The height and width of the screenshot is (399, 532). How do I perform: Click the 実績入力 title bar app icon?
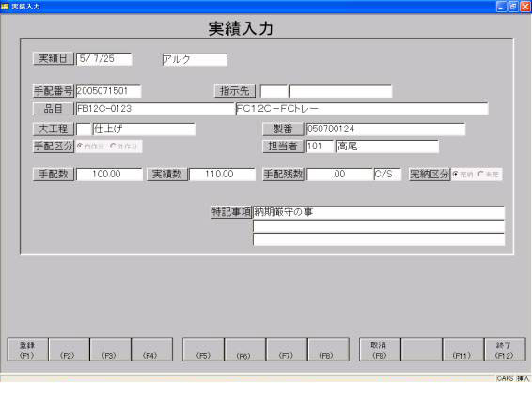(5, 6)
